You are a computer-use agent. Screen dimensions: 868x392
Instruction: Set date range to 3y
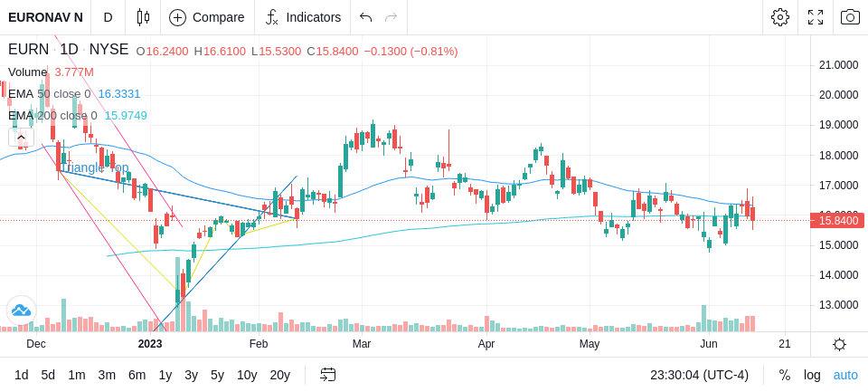click(x=191, y=376)
